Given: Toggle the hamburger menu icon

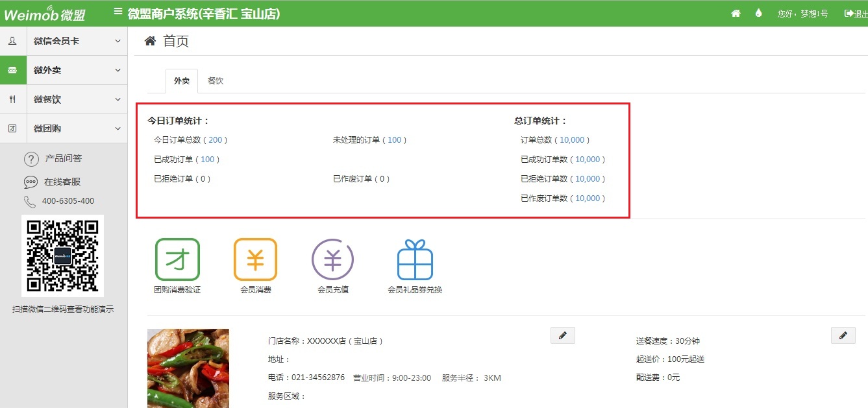Looking at the screenshot, I should 118,11.
